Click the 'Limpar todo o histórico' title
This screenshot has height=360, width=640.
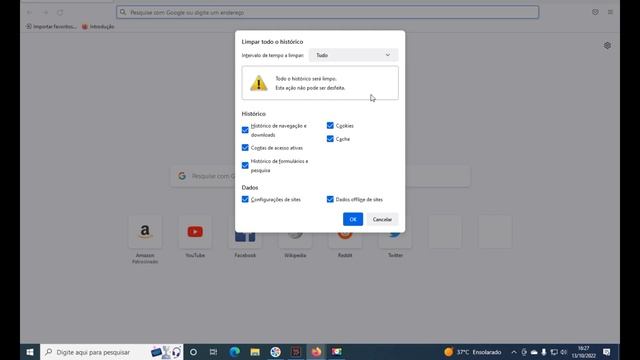pyautogui.click(x=272, y=42)
